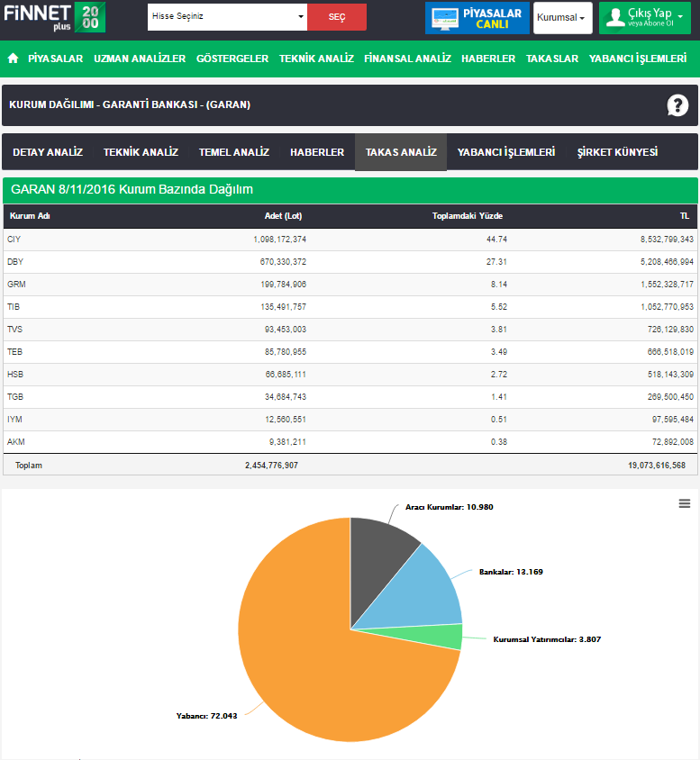Viewport: 700px width, 760px height.
Task: Click the Bankalar: 13.169 chart label
Action: point(511,572)
